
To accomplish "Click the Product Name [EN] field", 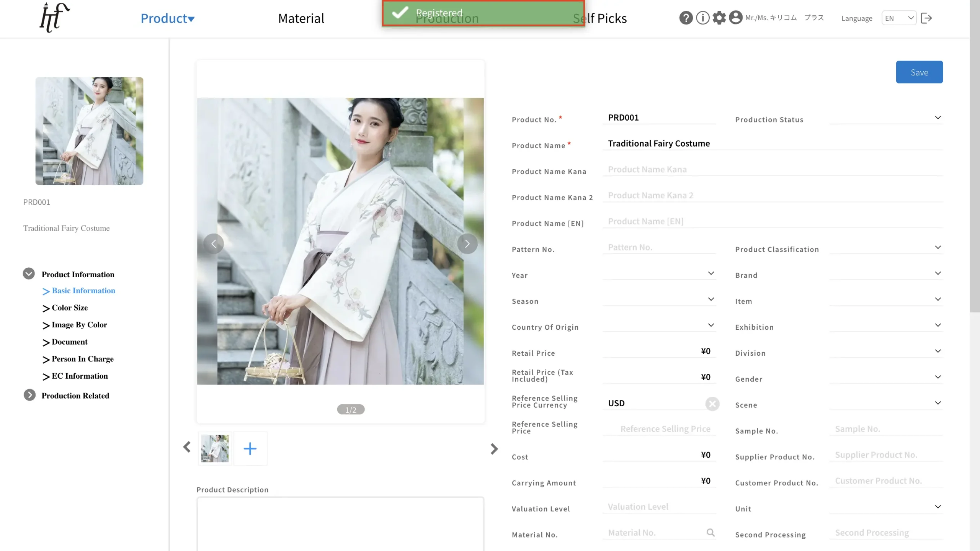I will pos(773,221).
